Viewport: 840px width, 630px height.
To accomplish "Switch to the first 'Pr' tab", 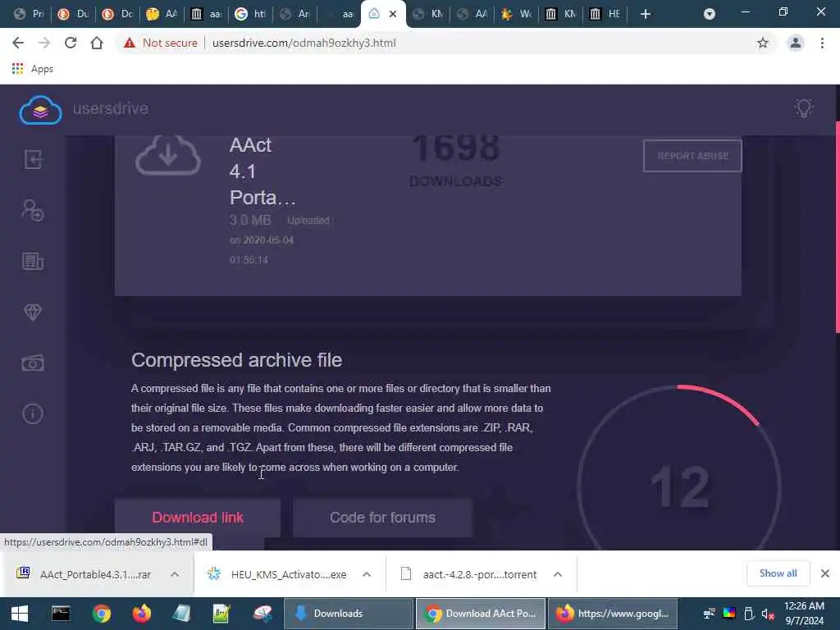I will click(x=29, y=14).
